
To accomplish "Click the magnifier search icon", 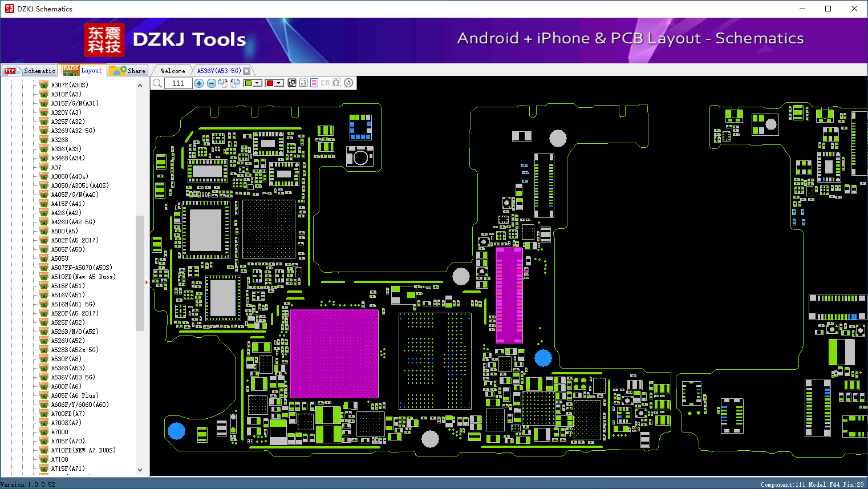I will pyautogui.click(x=157, y=83).
